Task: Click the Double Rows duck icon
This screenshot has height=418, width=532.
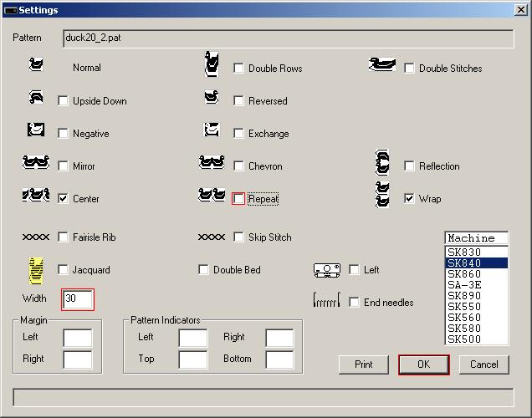Action: tap(212, 64)
